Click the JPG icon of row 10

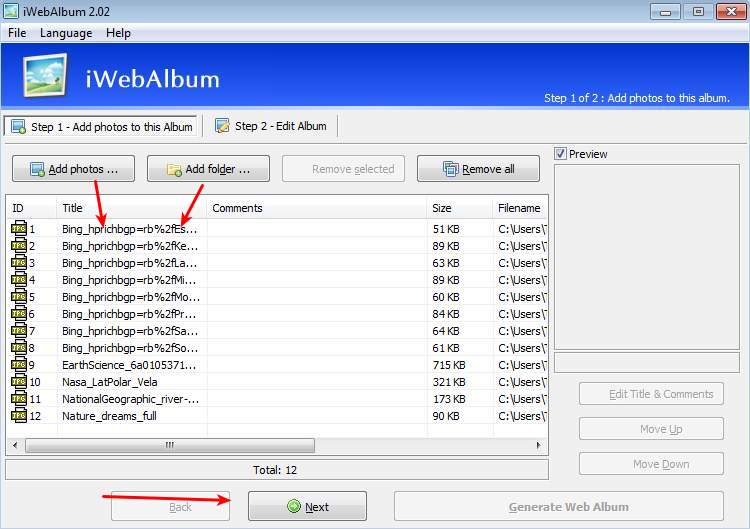[x=19, y=381]
